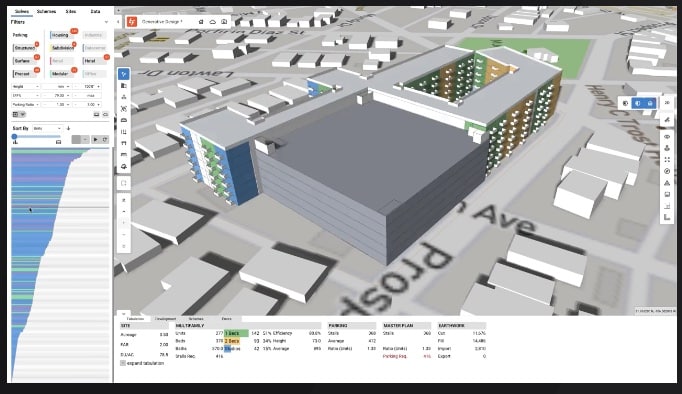Click the refresh icon beside the play button
Viewport: 682px width, 394px height.
(x=105, y=140)
